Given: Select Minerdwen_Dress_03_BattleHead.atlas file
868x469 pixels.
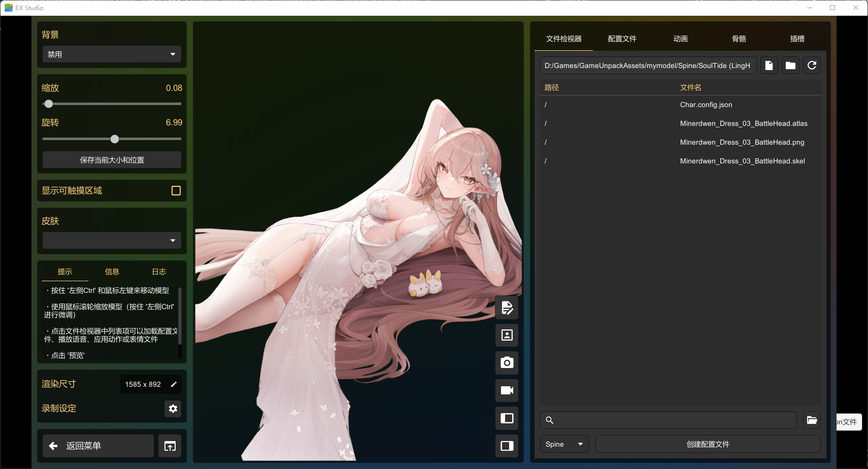Looking at the screenshot, I should coord(680,124).
